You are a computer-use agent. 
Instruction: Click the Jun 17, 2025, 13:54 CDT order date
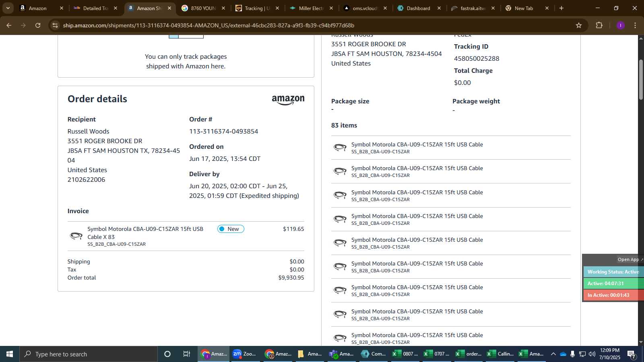point(225,159)
